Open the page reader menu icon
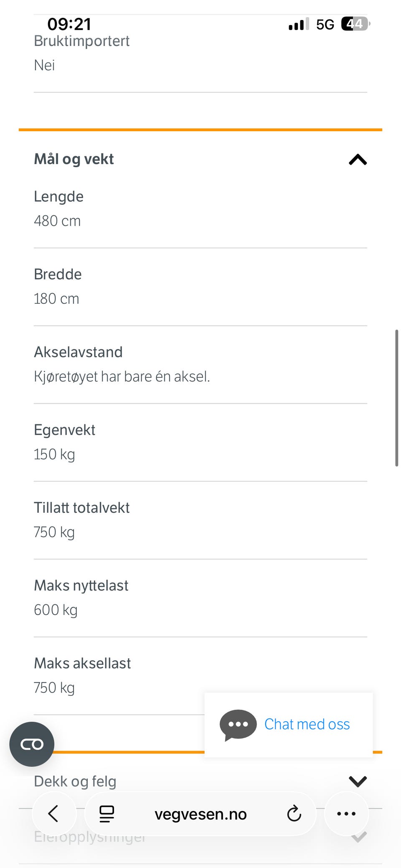The height and width of the screenshot is (868, 401). pyautogui.click(x=107, y=814)
